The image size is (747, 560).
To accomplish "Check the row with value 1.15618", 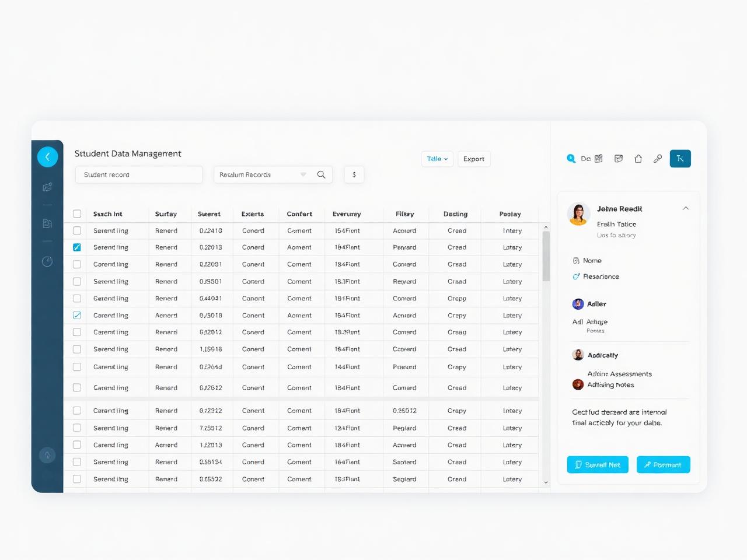I will 76,349.
